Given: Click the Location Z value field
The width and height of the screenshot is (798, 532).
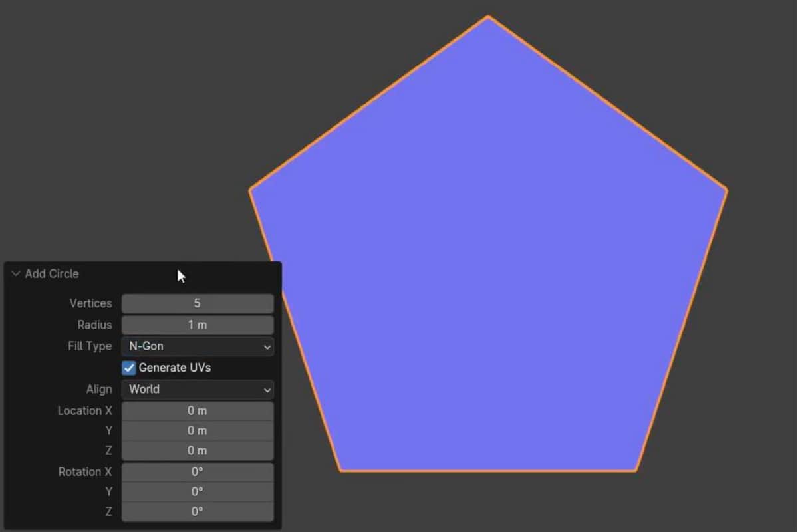Looking at the screenshot, I should [198, 450].
